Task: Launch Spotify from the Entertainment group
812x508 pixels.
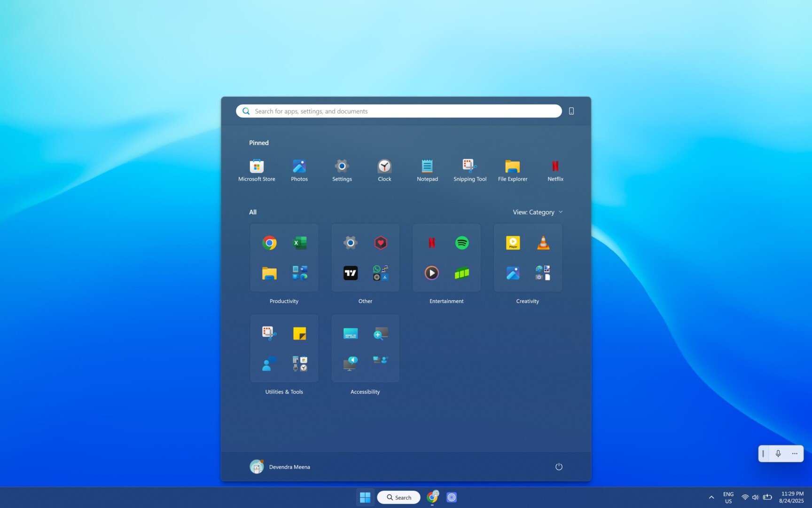Action: [x=462, y=243]
